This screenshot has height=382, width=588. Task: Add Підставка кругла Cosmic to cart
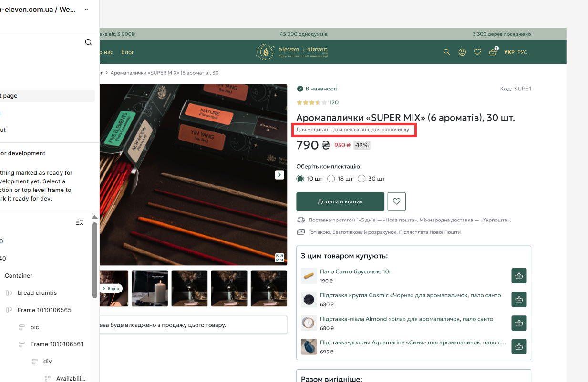coord(519,300)
